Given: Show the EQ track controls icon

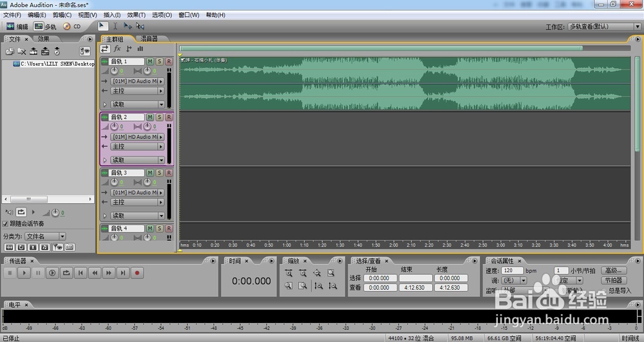Looking at the screenshot, I should click(140, 48).
